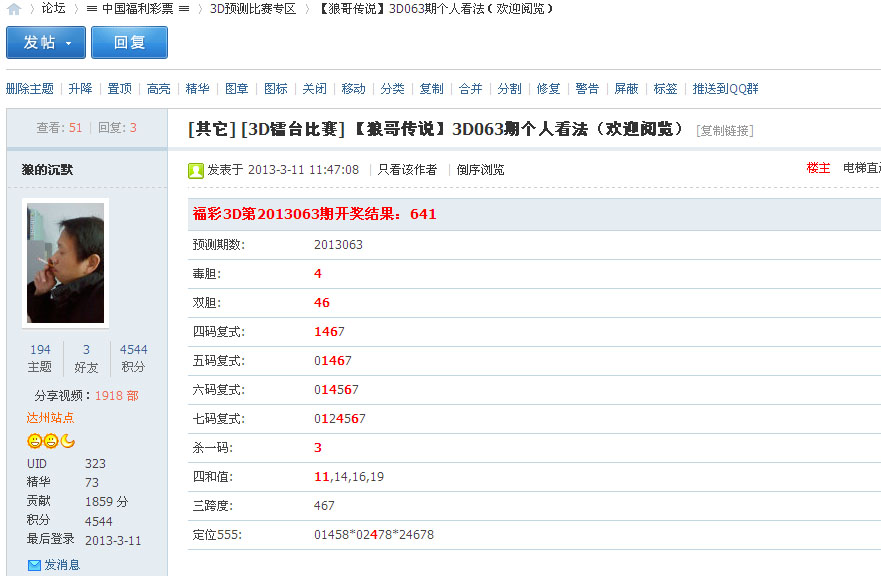Click the 最后登录 date 2013-3-11
881x576 pixels.
coord(113,541)
